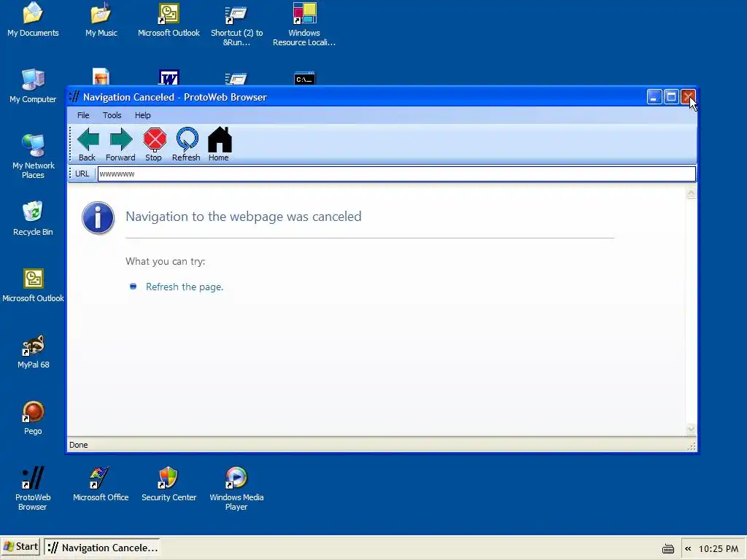This screenshot has width=747, height=560.
Task: Select the MyPal 68 raccoon icon
Action: pos(33,352)
